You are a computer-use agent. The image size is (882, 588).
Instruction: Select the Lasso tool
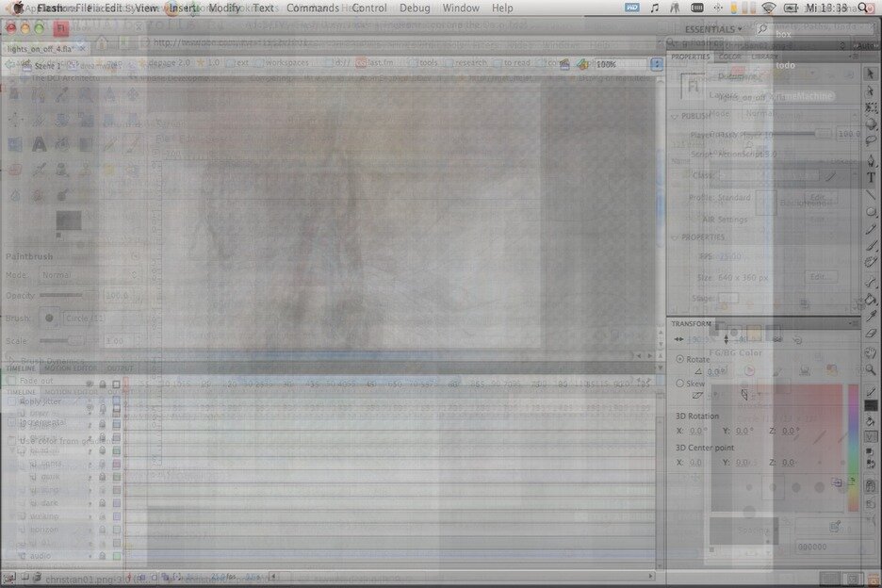tap(870, 140)
